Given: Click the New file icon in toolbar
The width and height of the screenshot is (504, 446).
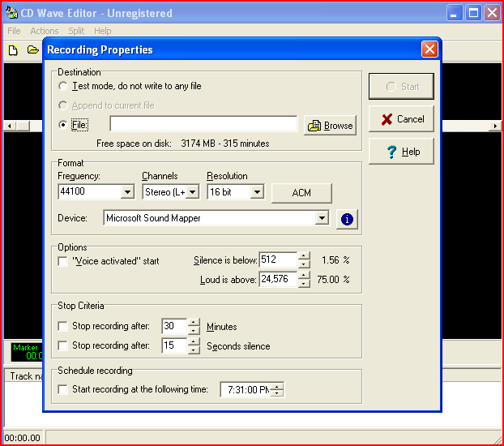Looking at the screenshot, I should [x=13, y=50].
